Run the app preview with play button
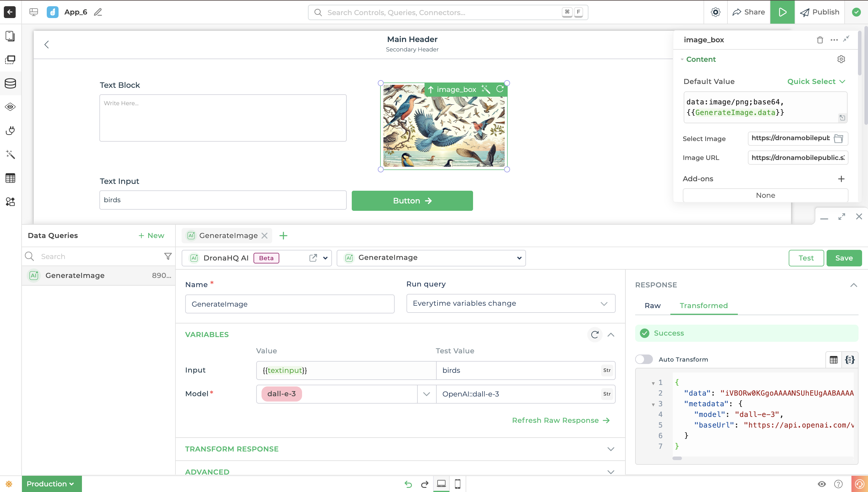This screenshot has width=868, height=492. 782,12
